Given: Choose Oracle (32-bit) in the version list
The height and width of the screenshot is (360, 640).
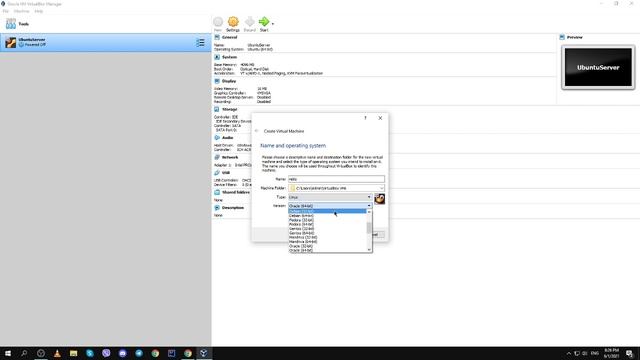Looking at the screenshot, I should click(x=328, y=246).
